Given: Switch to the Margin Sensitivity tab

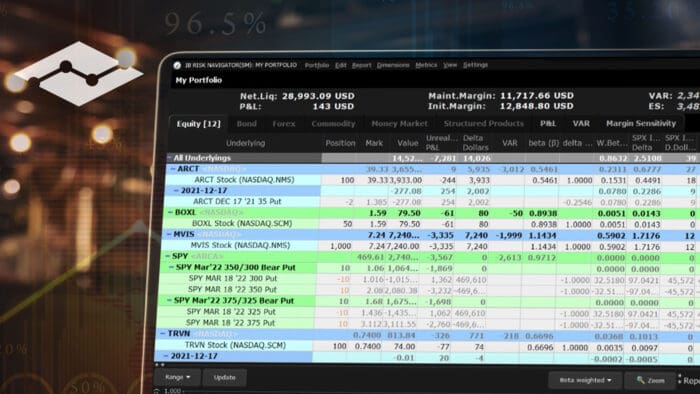Looking at the screenshot, I should pyautogui.click(x=641, y=123).
